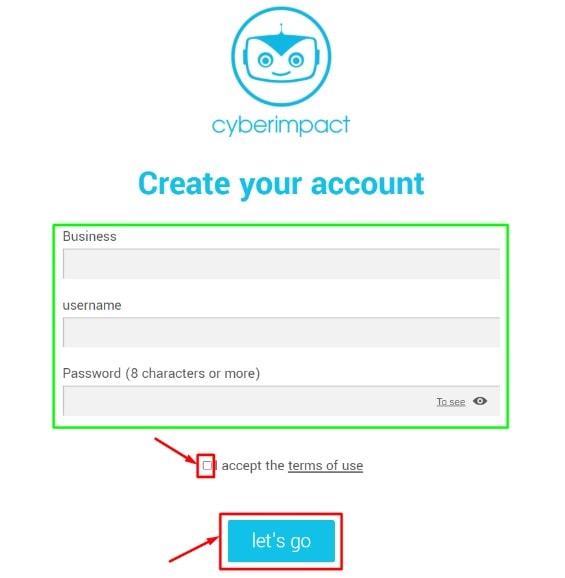Click the Business field label

(90, 236)
